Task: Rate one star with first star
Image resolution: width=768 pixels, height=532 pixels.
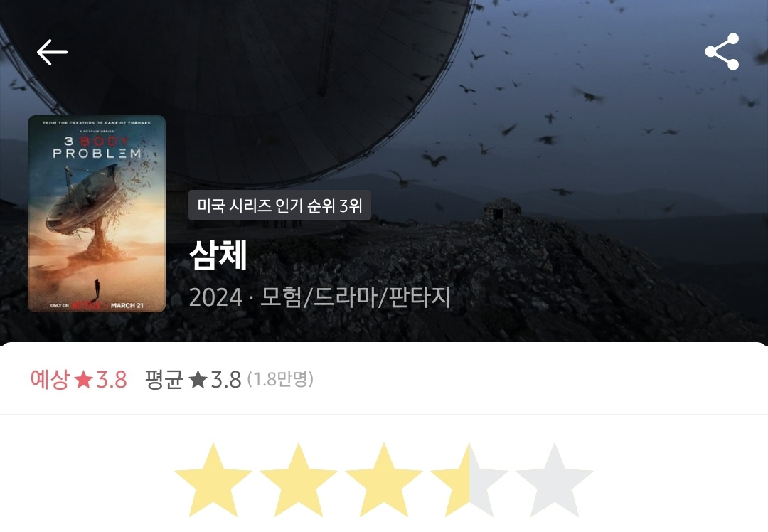Action: click(x=213, y=480)
